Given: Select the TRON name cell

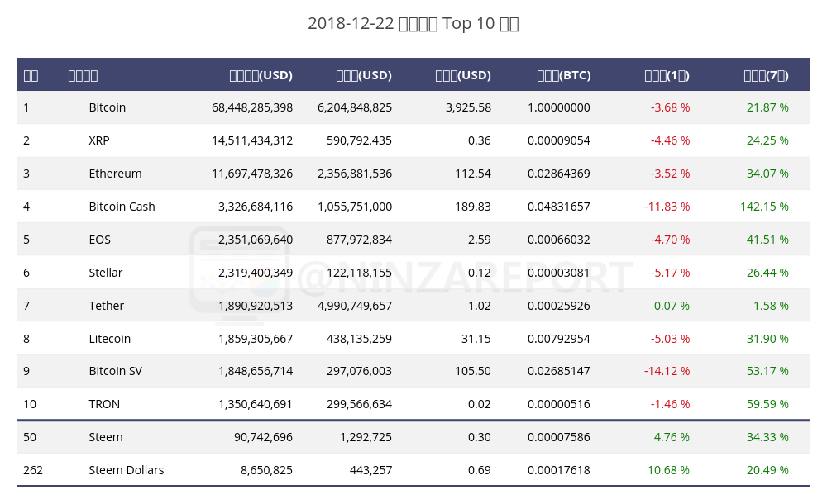Looking at the screenshot, I should [104, 404].
